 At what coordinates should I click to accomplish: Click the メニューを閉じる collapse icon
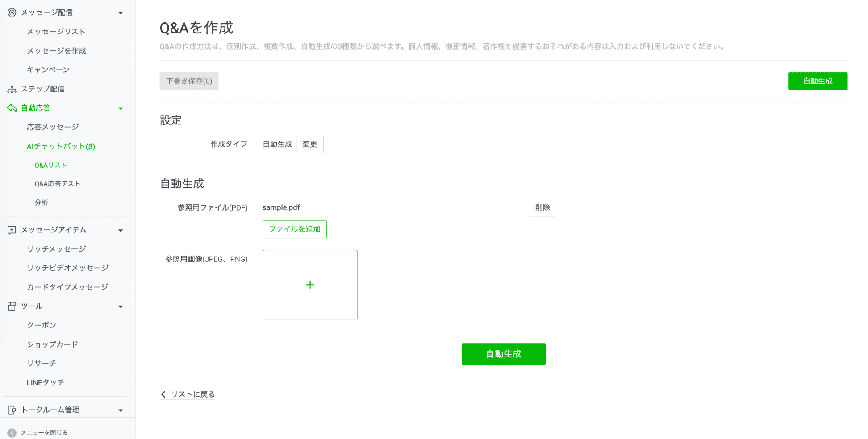point(12,432)
